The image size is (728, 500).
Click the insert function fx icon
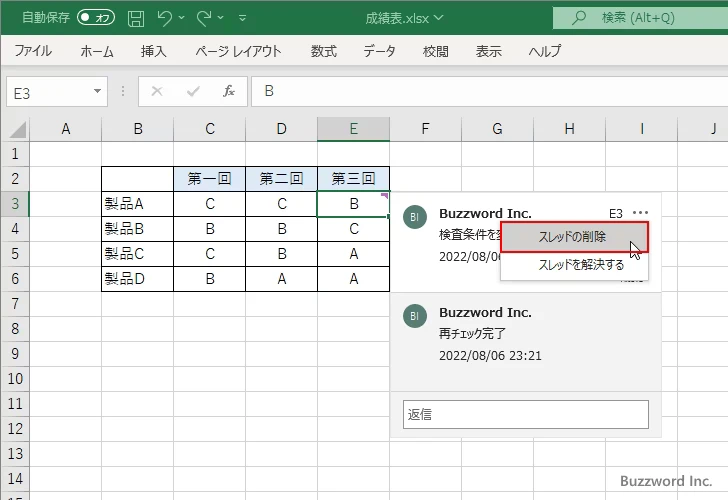coord(228,91)
